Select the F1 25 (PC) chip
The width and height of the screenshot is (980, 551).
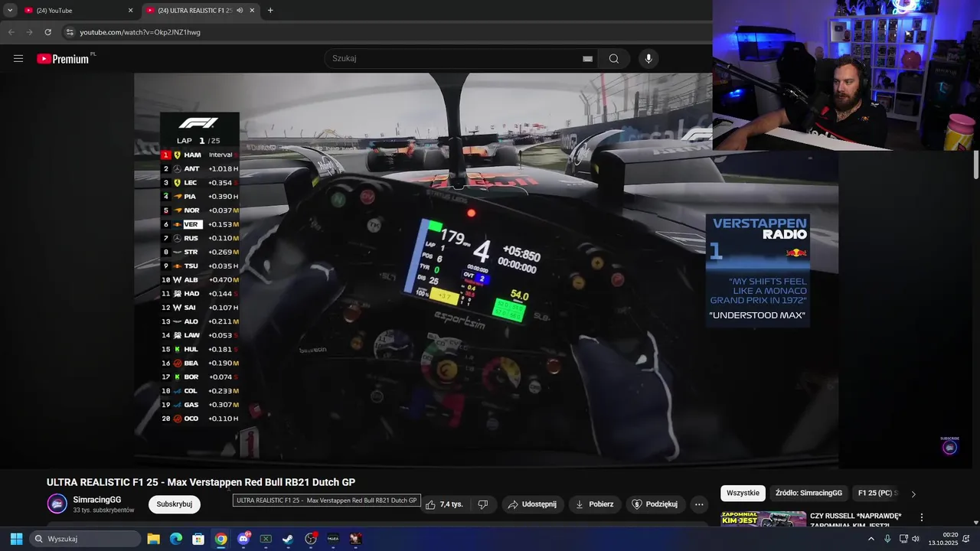877,494
